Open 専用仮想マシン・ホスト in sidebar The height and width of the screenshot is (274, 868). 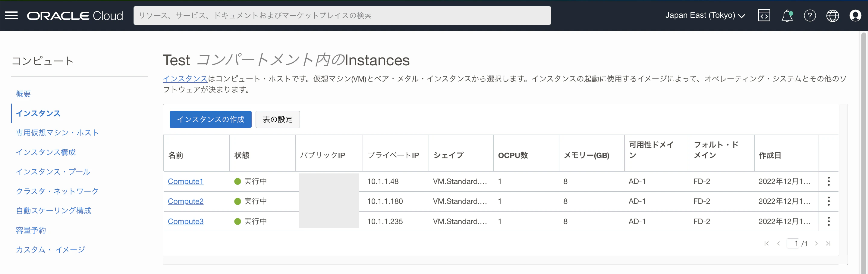coord(57,132)
